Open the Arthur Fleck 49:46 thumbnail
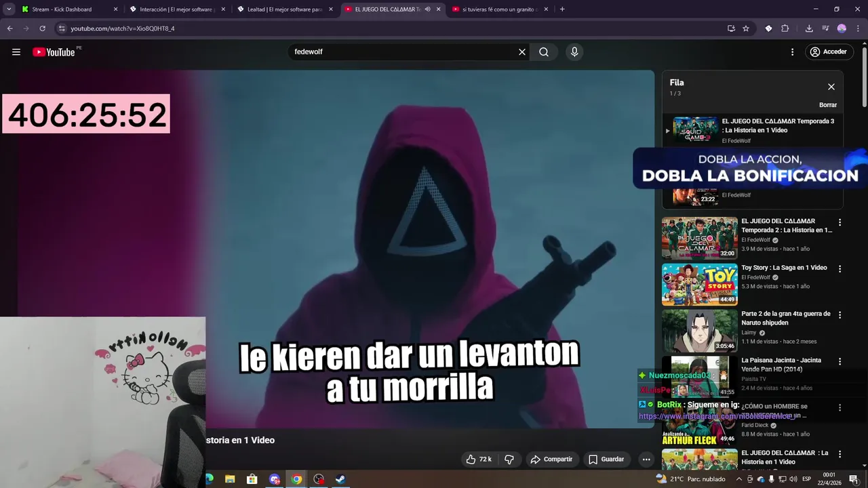The width and height of the screenshot is (868, 488). coord(699,424)
